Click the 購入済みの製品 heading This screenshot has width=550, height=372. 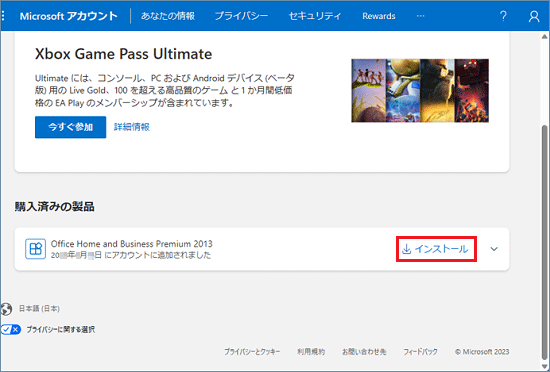54,207
